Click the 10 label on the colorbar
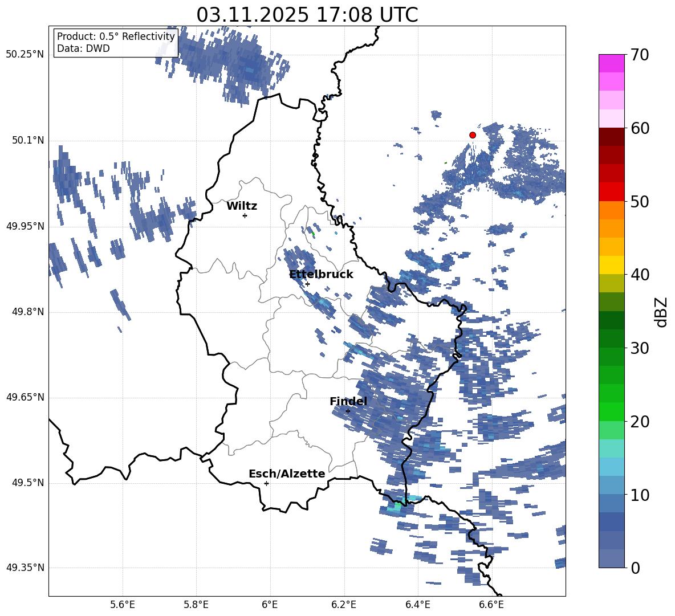This screenshot has height=616, width=675. 639,495
